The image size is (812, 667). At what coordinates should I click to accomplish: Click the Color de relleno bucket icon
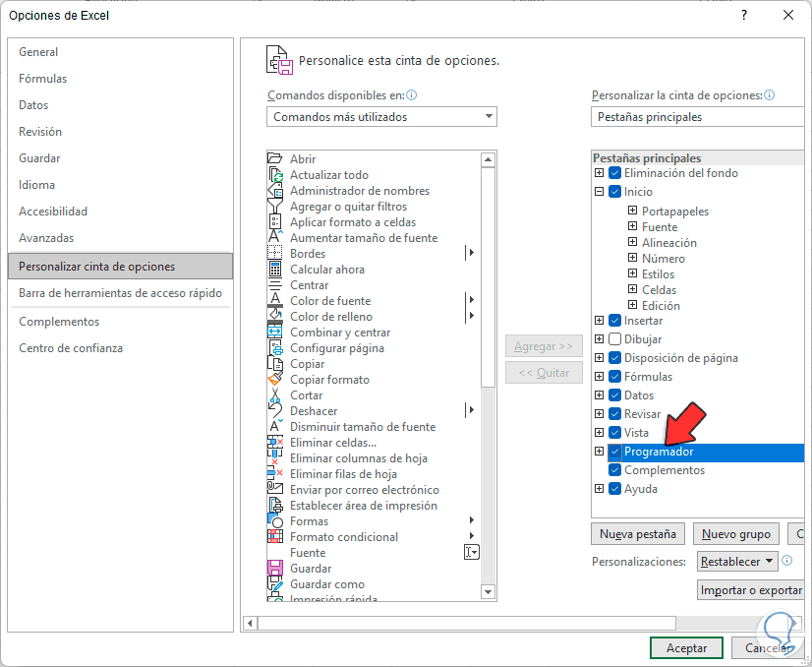274,316
